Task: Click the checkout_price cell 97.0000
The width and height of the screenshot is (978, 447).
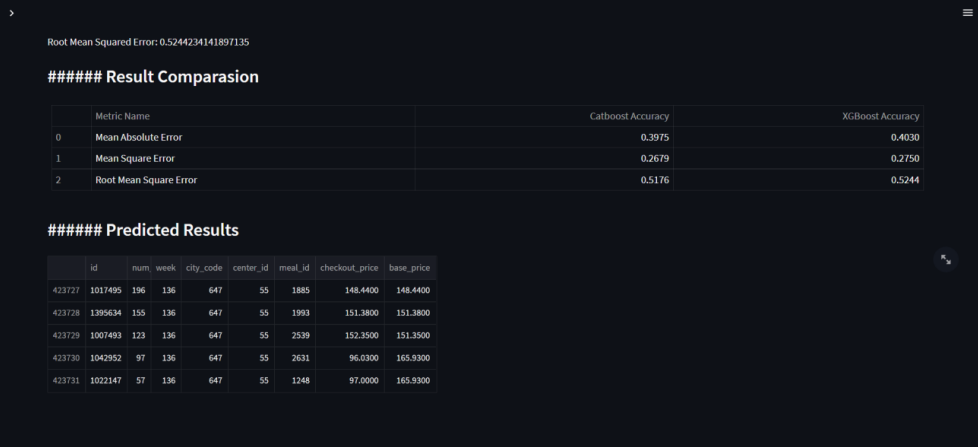Action: [x=349, y=381]
